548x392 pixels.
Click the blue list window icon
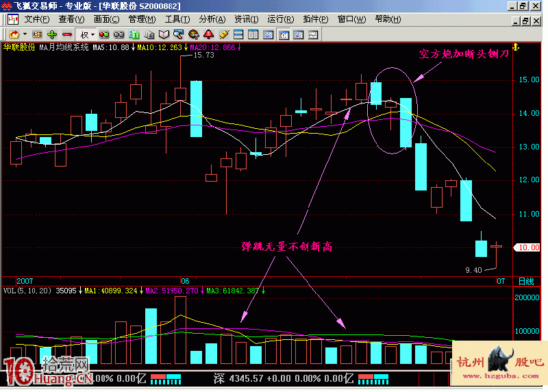[298, 35]
